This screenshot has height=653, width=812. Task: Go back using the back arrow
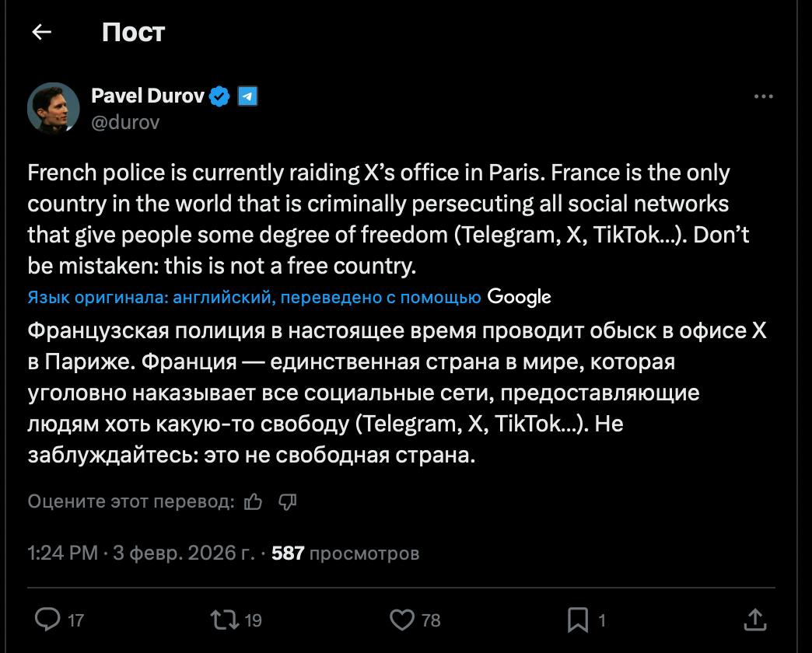click(40, 32)
